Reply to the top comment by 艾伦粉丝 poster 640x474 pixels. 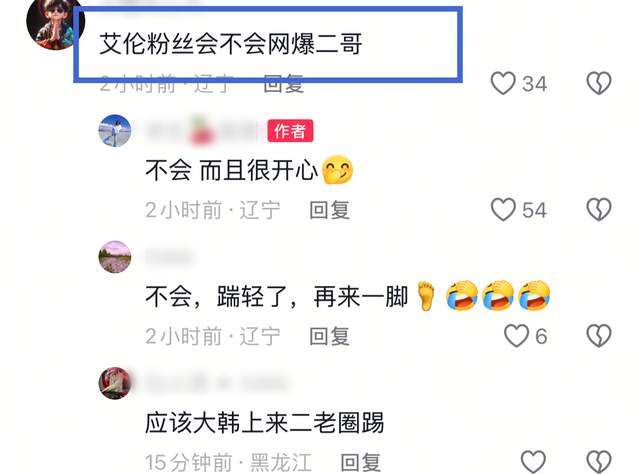click(x=284, y=85)
